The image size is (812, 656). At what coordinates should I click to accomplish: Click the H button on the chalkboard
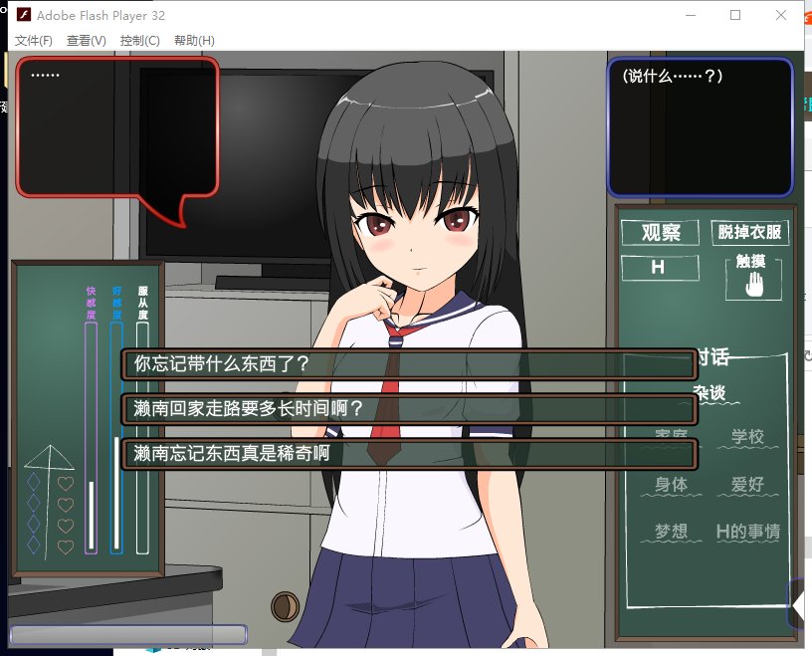point(660,268)
